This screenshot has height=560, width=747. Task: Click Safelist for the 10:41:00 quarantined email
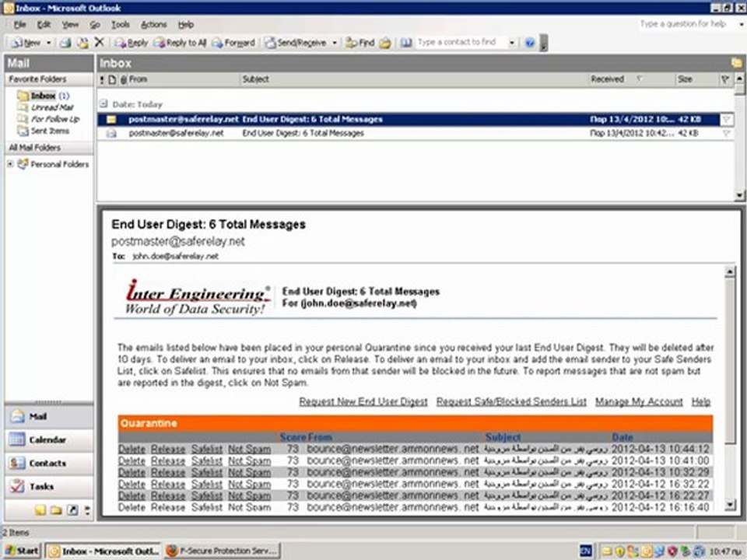[207, 461]
